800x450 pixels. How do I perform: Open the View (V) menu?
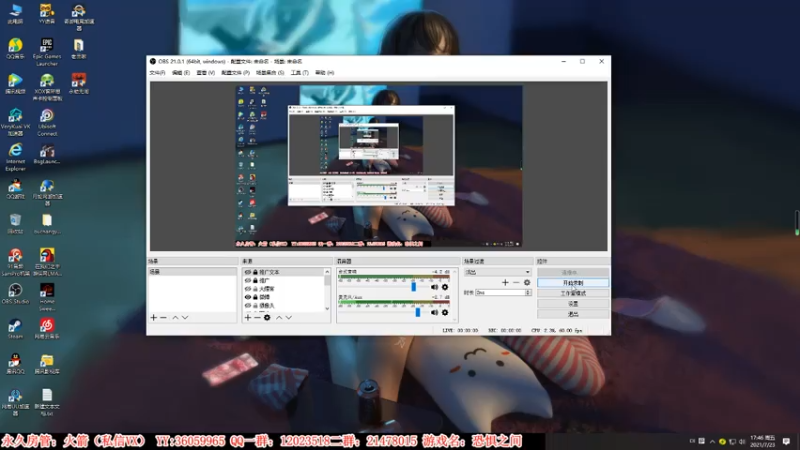pos(206,73)
